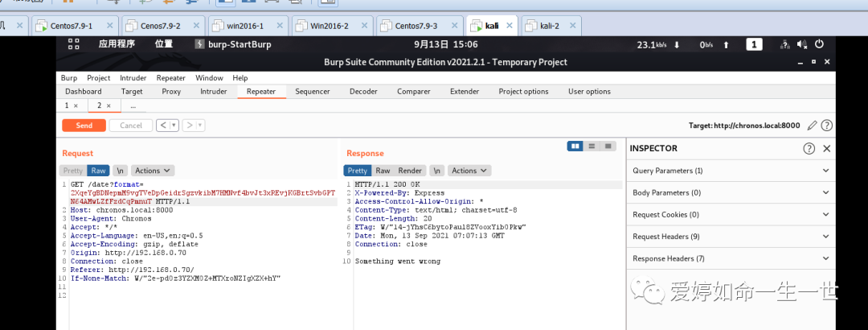This screenshot has width=868, height=330.
Task: Switch to the Sequencer tab
Action: click(312, 92)
